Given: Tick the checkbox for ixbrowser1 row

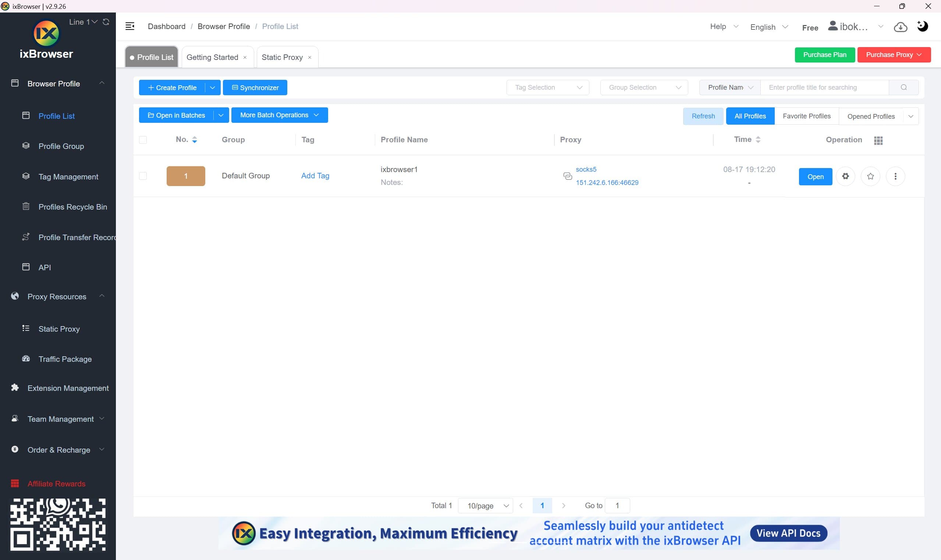Looking at the screenshot, I should coord(143,176).
